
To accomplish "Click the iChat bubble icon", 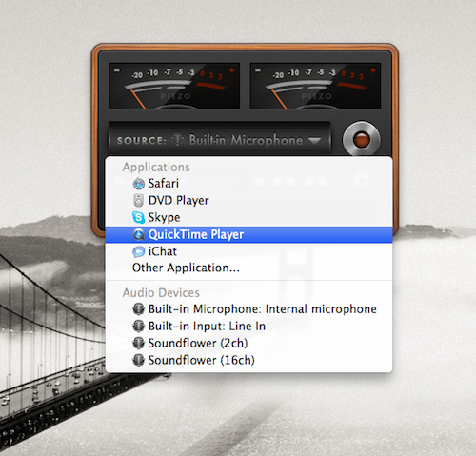I will click(x=138, y=251).
